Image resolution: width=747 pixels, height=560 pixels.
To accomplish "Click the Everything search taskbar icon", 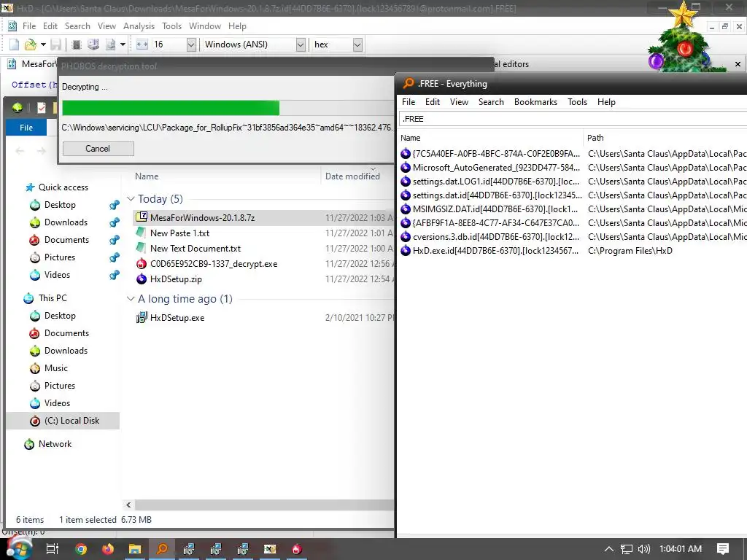I will pyautogui.click(x=162, y=549).
